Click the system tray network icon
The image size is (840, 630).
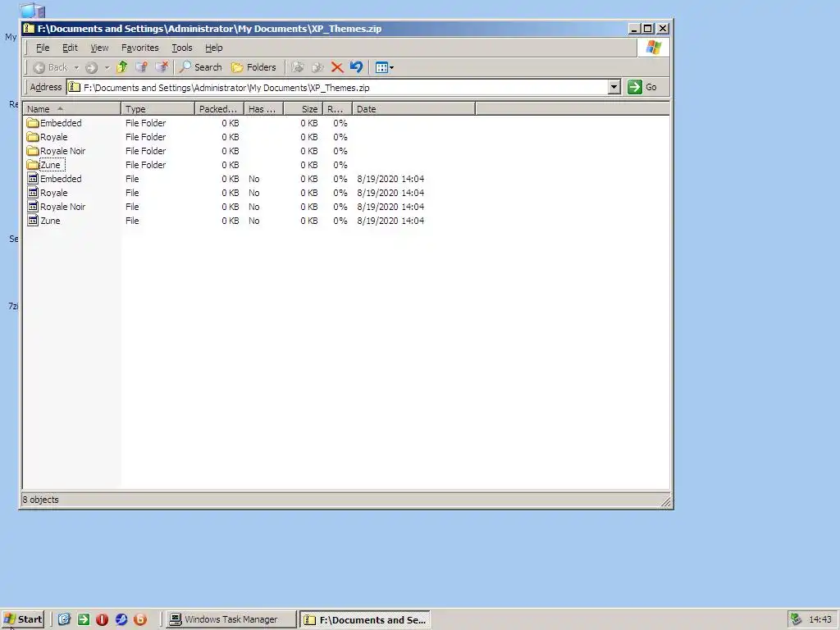pyautogui.click(x=796, y=619)
